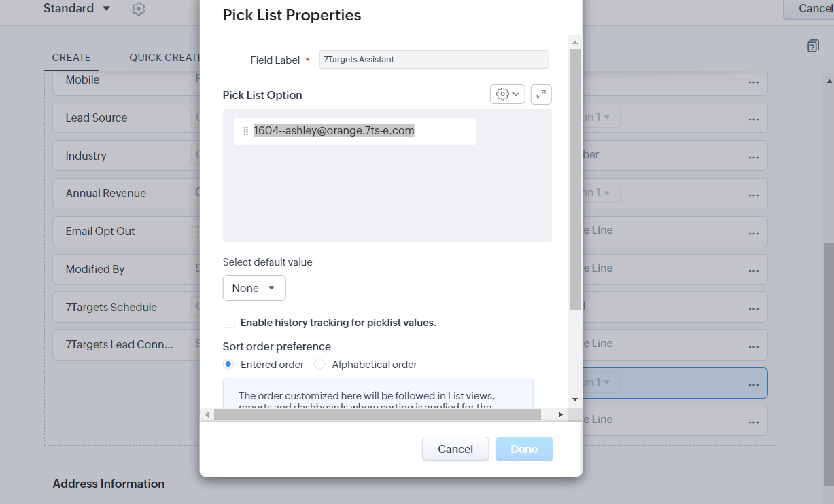Grab the drag handle of the ashley option
Viewport: 834px width, 504px height.
coord(245,131)
